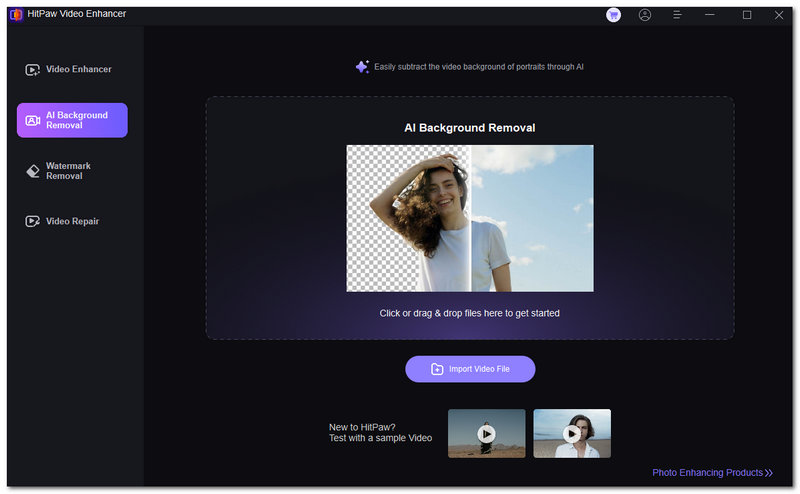800x494 pixels.
Task: Open the Video Repair tab
Action: 72,221
